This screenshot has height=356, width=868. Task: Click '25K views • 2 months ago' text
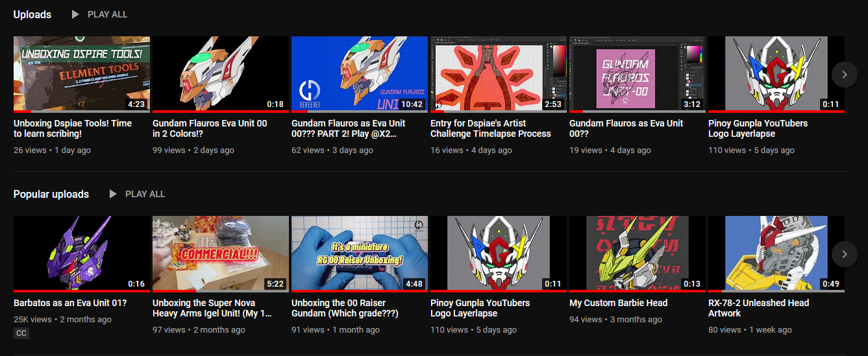(x=62, y=320)
